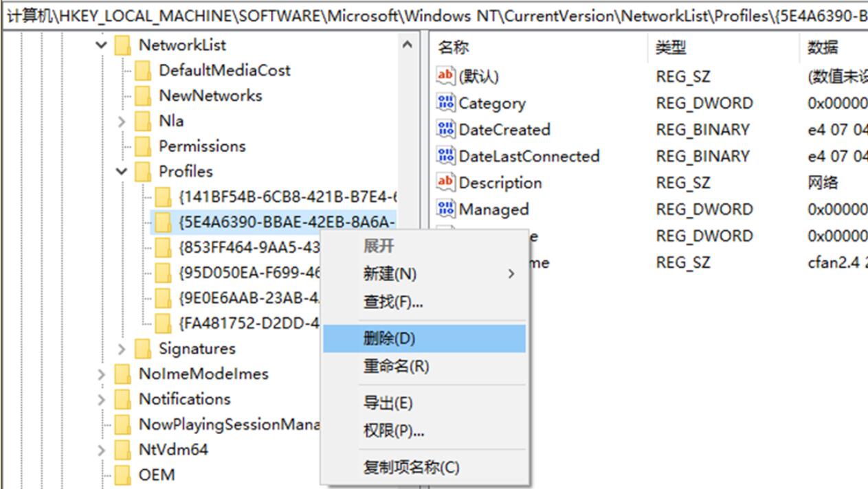
Task: Click the Managed DWORD value icon
Action: tap(446, 209)
